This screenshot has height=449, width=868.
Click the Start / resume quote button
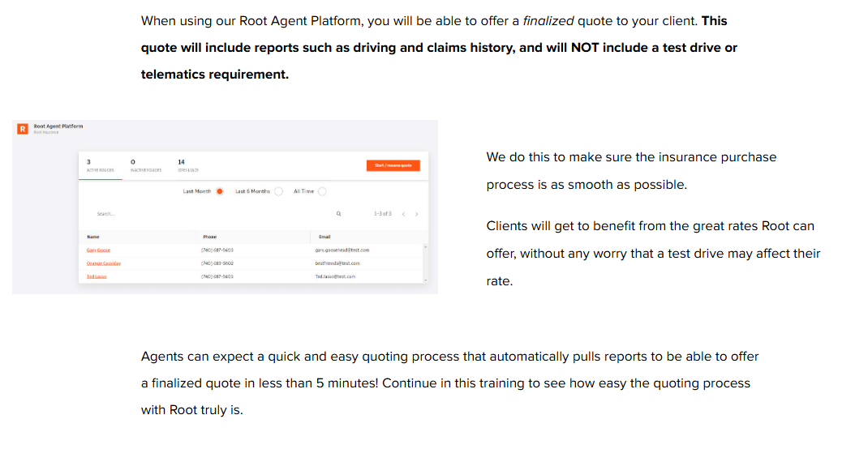(x=393, y=165)
